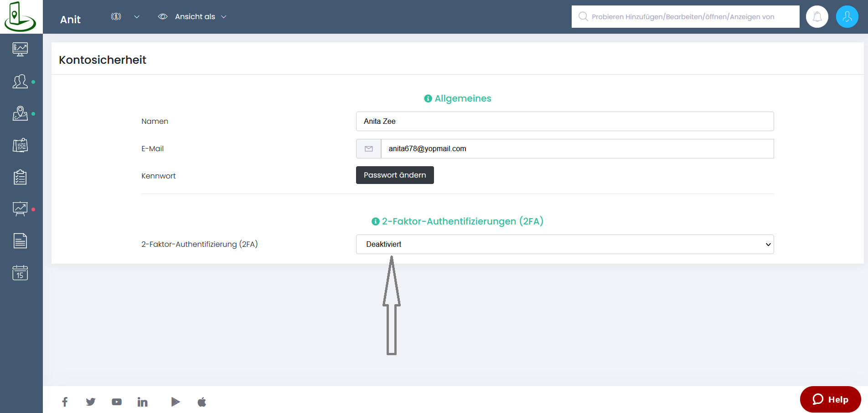Image resolution: width=868 pixels, height=413 pixels.
Task: Click the E-Mail address input field
Action: click(577, 149)
